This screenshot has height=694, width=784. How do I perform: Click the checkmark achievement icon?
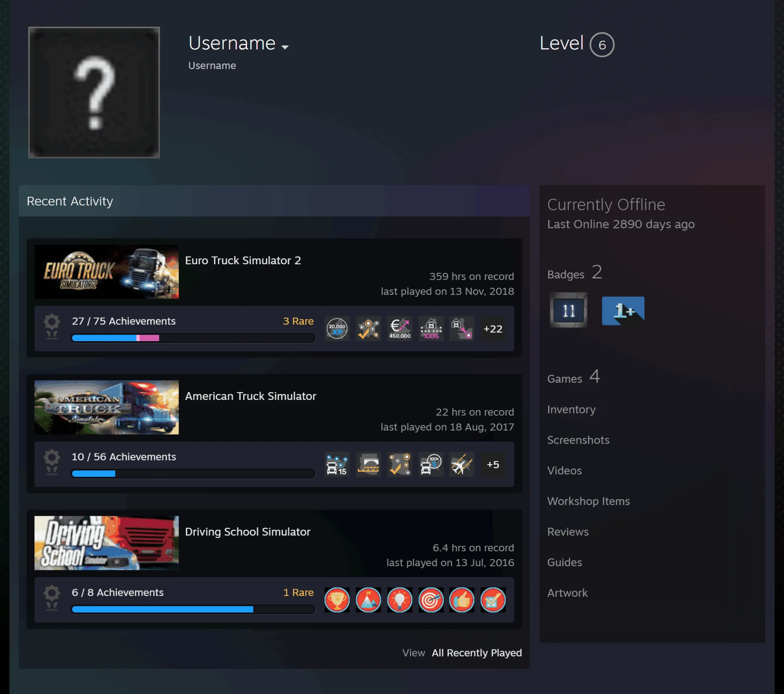(493, 600)
